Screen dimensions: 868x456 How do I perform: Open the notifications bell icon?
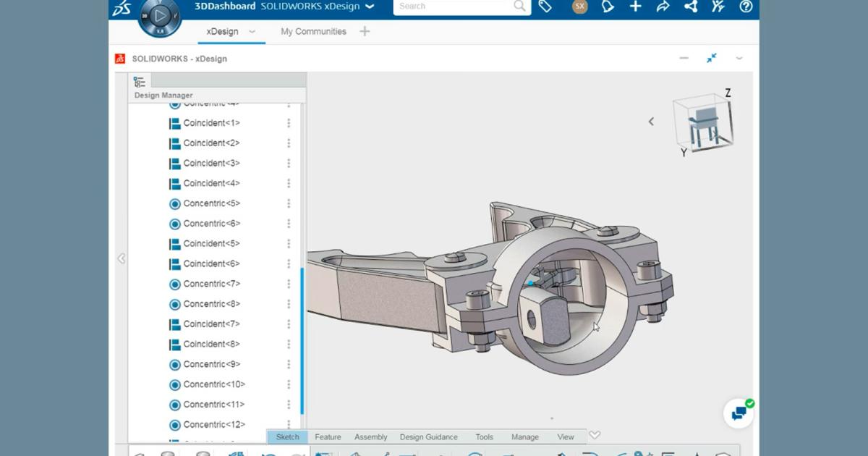coord(608,7)
